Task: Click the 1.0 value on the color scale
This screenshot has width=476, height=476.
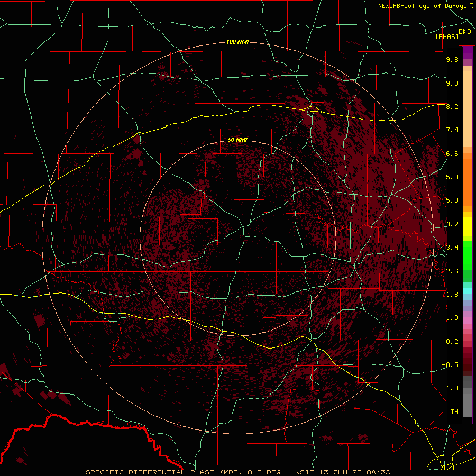Action: [x=452, y=318]
